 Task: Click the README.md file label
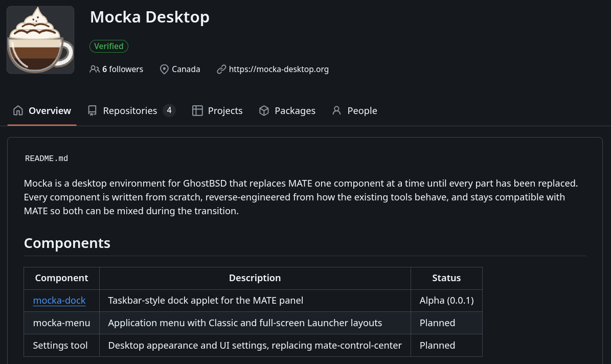[x=47, y=158]
